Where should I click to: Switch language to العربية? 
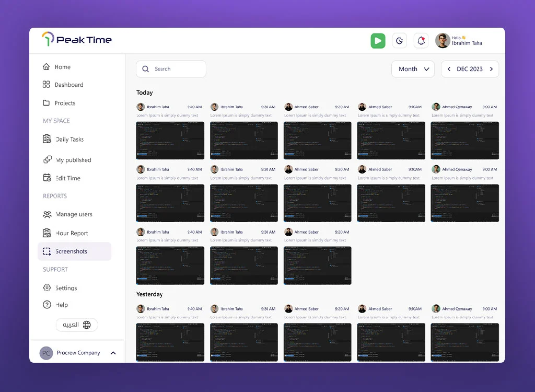click(76, 325)
